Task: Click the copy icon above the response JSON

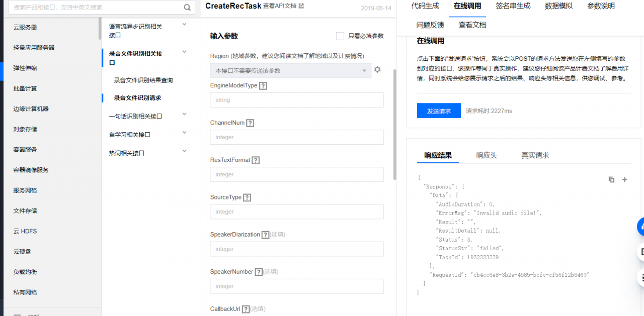Action: point(611,179)
